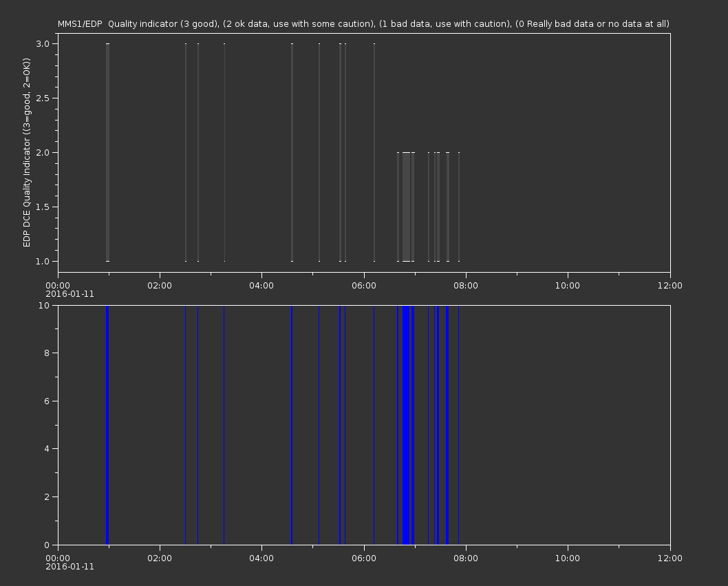Click the widest gray bar at level 2.0

coord(406,207)
